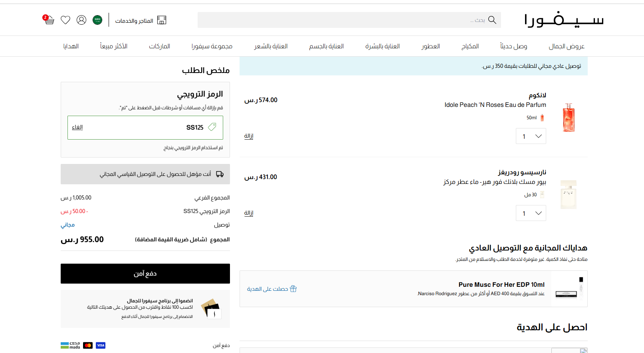644x353 pixels.
Task: Change country via Saudi flag icon
Action: point(97,20)
